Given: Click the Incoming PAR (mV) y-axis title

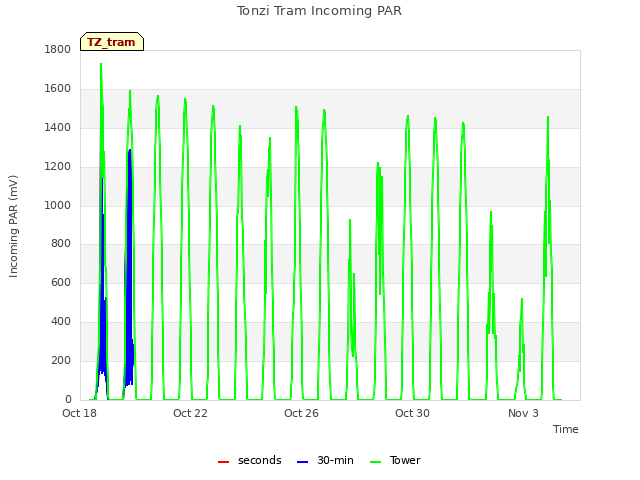Looking at the screenshot, I should (13, 227).
